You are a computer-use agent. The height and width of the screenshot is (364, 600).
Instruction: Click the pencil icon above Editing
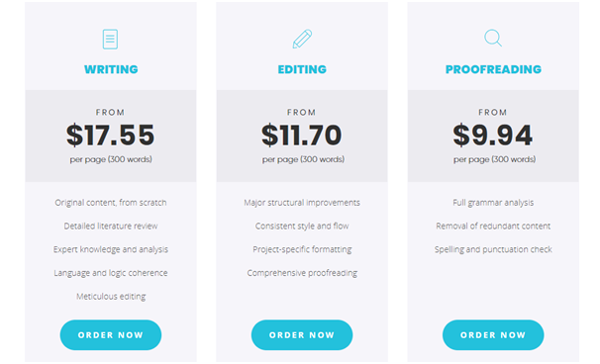[x=302, y=39]
